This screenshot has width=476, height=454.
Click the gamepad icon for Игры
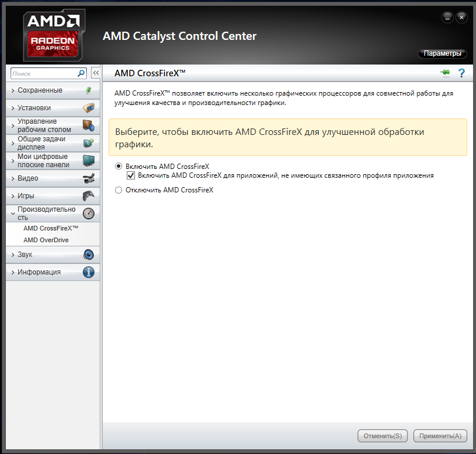(x=89, y=196)
